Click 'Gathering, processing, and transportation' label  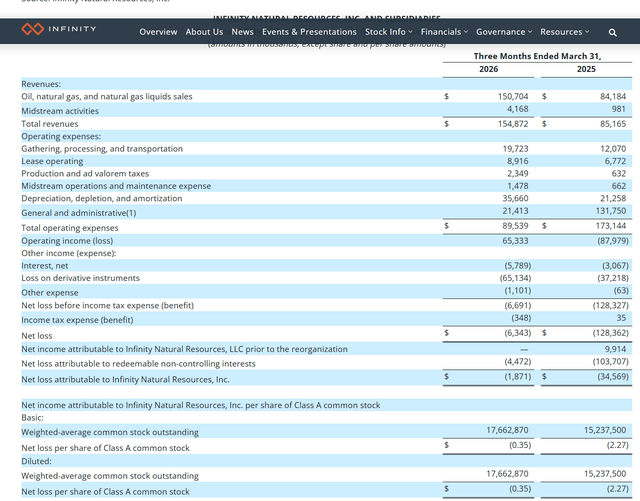pyautogui.click(x=102, y=149)
